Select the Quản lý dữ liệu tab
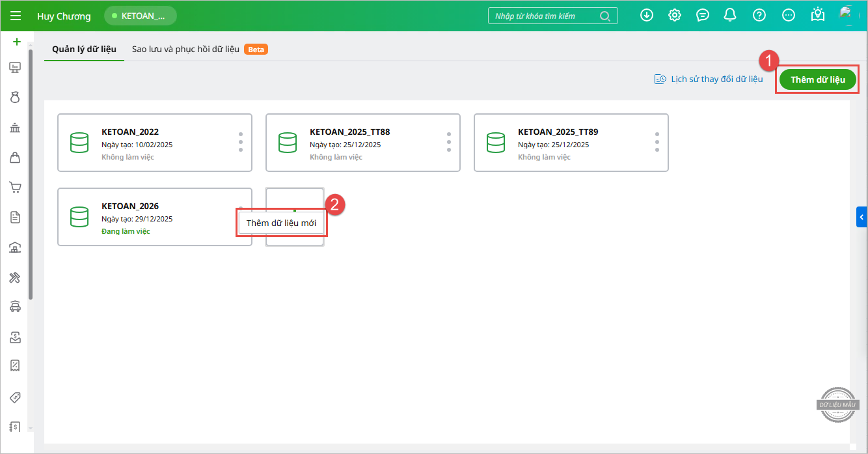The height and width of the screenshot is (454, 868). (x=84, y=50)
